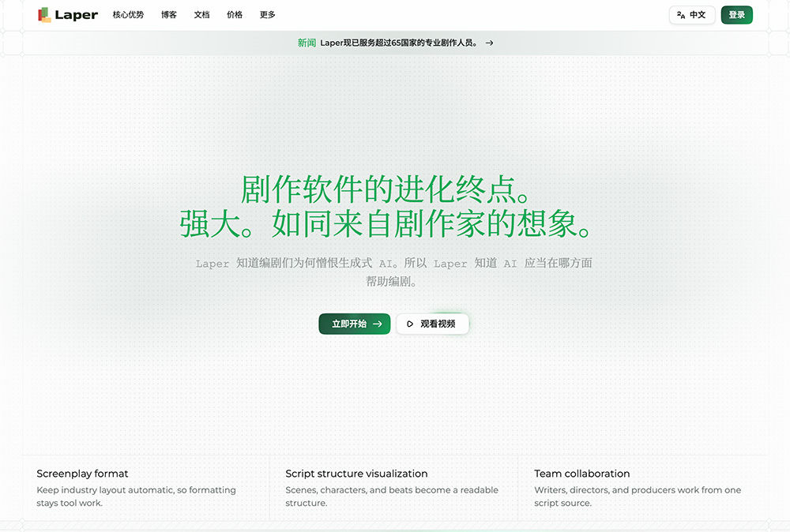Viewport: 790px width, 532px height.
Task: Open the 核心优势 menu item
Action: click(x=128, y=15)
